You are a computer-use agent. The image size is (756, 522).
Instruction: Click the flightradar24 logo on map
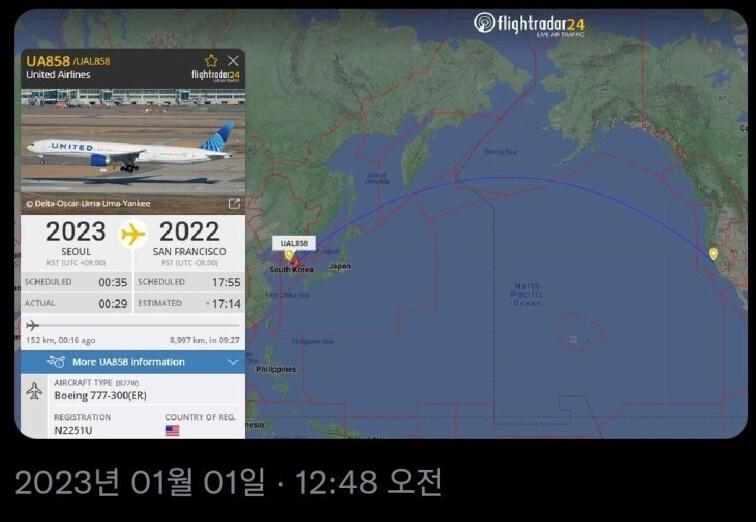529,24
